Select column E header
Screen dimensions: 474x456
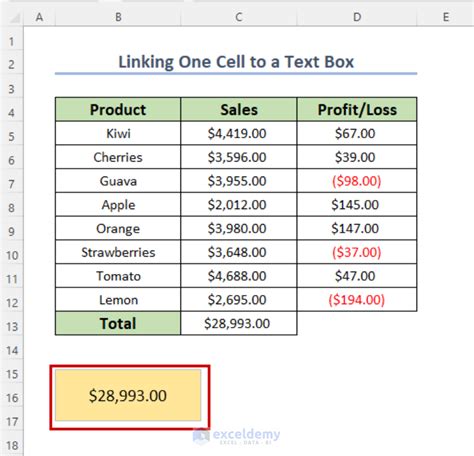coord(446,17)
